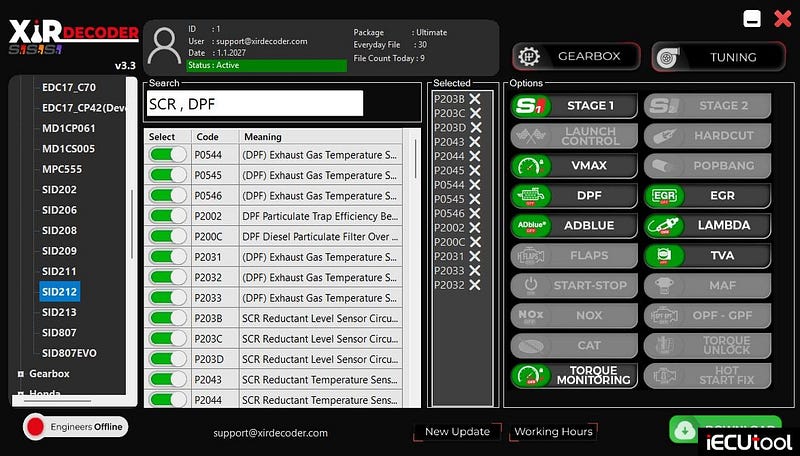Click the code table vertical scrollbar
This screenshot has width=800, height=456.
(x=415, y=158)
